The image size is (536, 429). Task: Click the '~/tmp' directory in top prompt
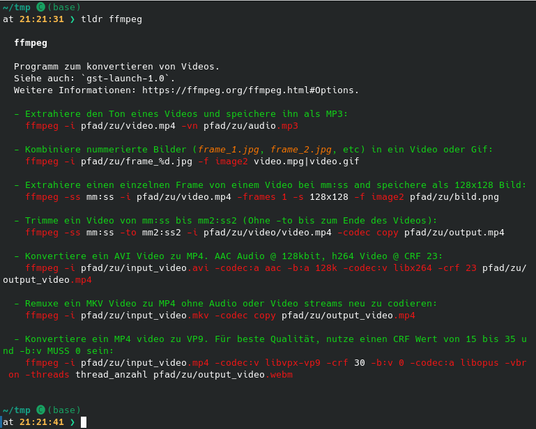pyautogui.click(x=17, y=7)
